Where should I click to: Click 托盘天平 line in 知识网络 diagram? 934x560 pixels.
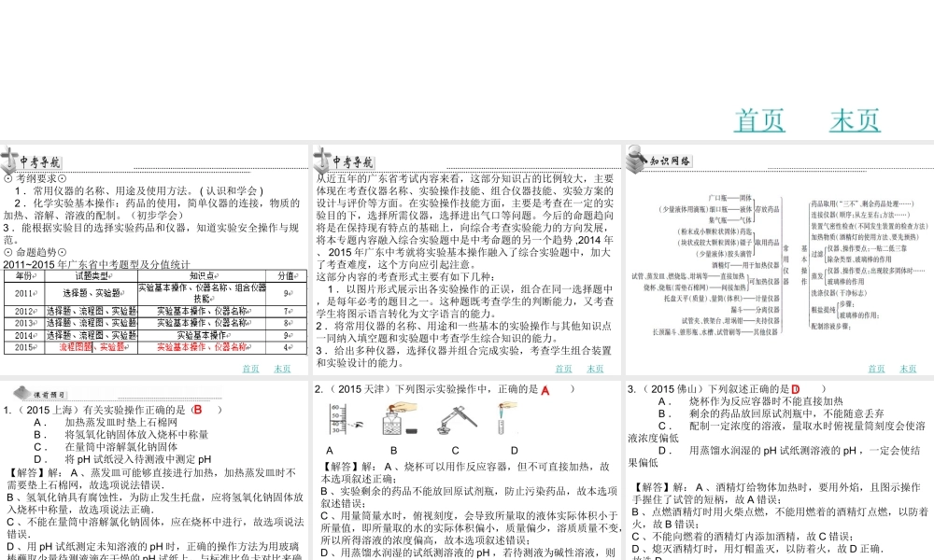[x=721, y=299]
